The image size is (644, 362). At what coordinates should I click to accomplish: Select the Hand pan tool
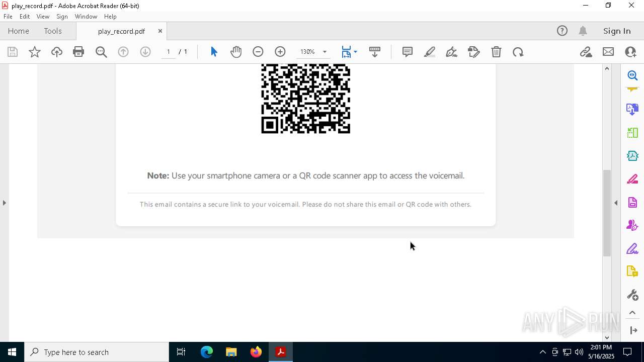coord(236,52)
